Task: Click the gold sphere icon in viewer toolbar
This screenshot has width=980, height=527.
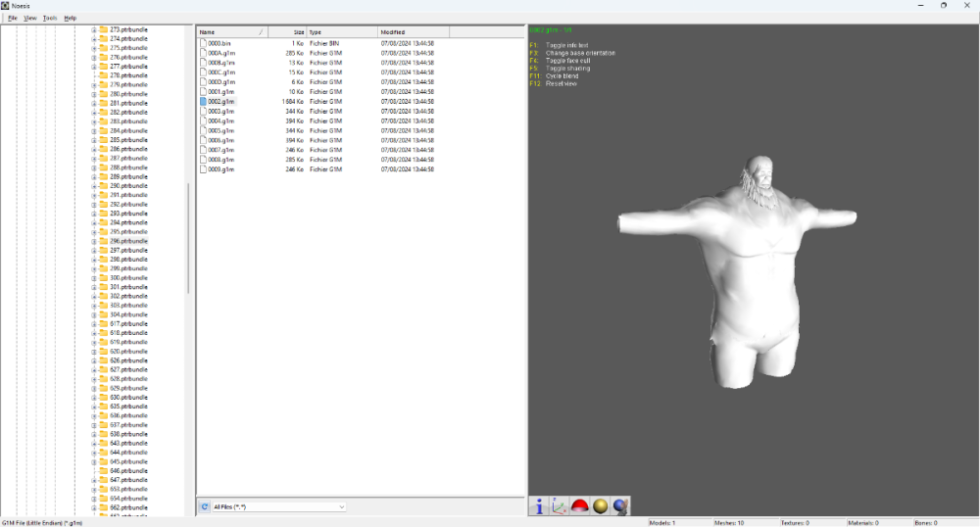Action: 600,506
